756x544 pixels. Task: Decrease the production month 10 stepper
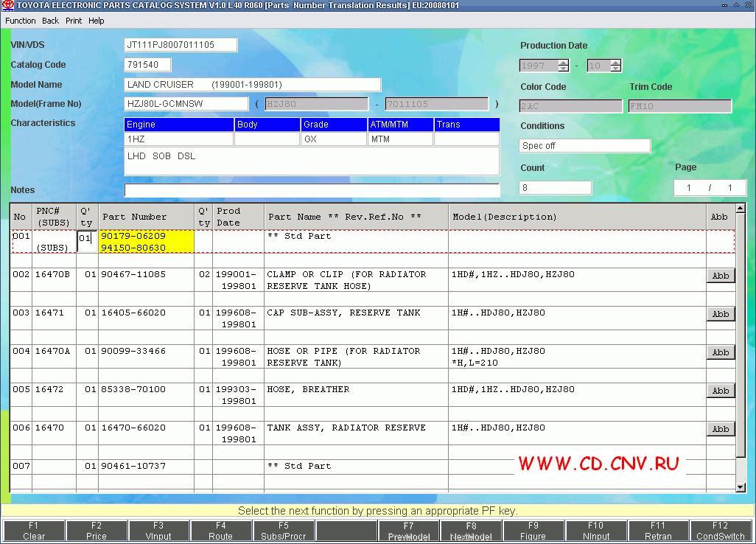[616, 69]
